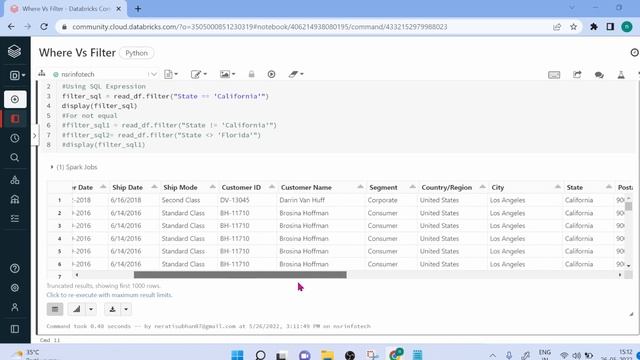Open the Workspace icon in sidebar
The image size is (640, 360).
tap(15, 119)
